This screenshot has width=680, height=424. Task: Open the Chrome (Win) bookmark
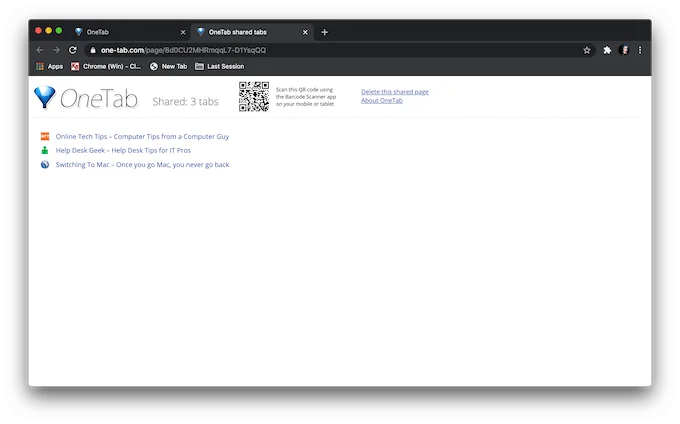pyautogui.click(x=106, y=66)
